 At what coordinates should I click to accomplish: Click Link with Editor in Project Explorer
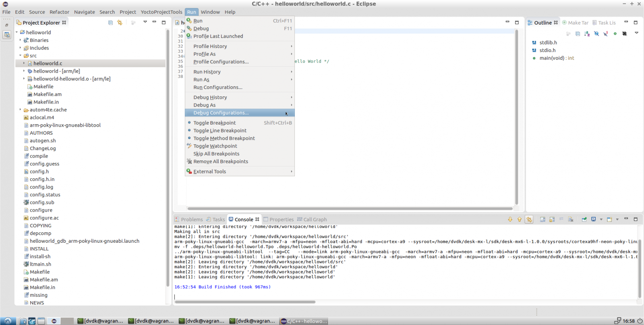click(120, 23)
